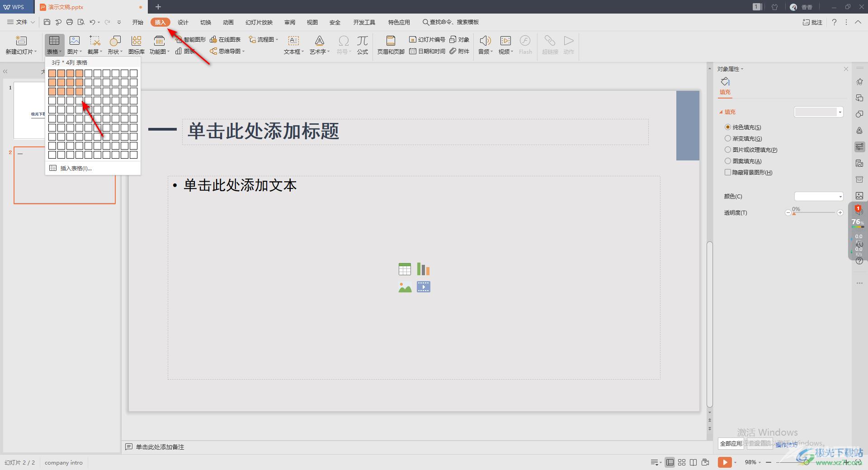This screenshot has height=470, width=868.
Task: Open Header and Footer (页眉和页脚)
Action: (x=391, y=45)
